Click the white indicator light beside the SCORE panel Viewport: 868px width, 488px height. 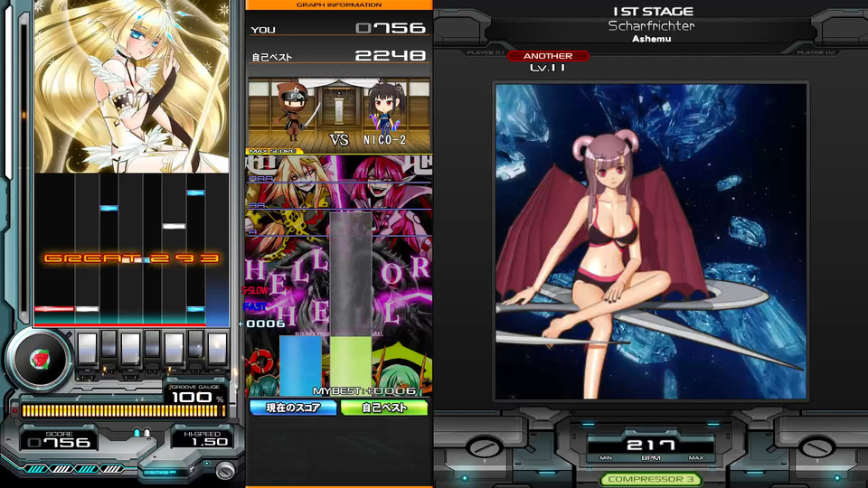coord(146,433)
